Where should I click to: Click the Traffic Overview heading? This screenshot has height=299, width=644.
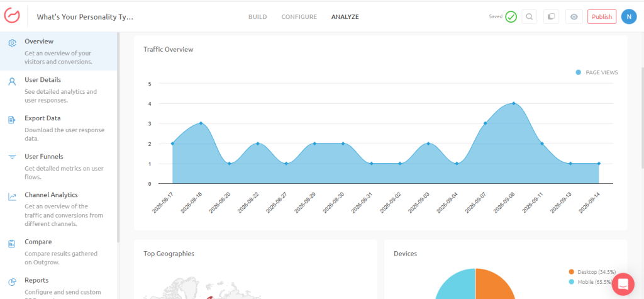coord(169,49)
